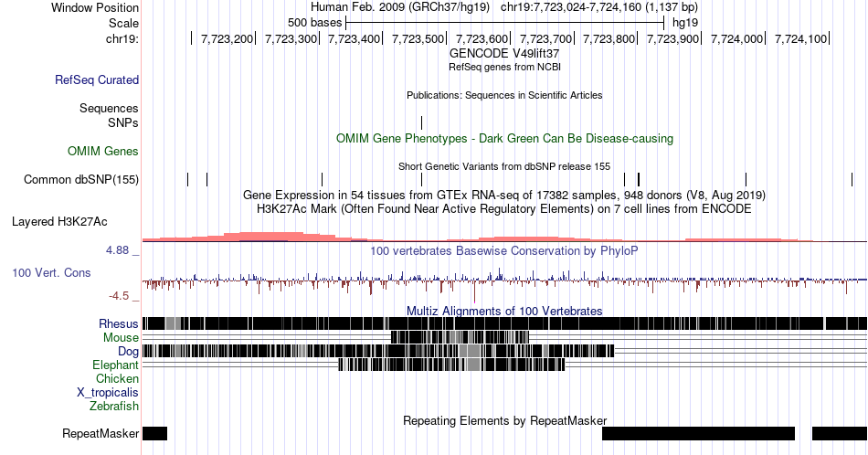Click the GENCODE V49lift37 track title
This screenshot has width=868, height=455.
[x=504, y=54]
